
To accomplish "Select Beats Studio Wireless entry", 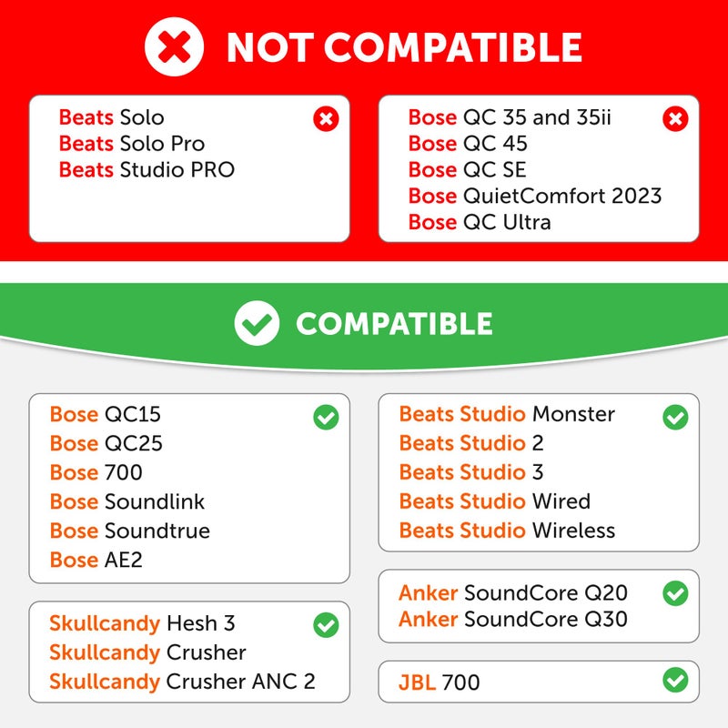I will pyautogui.click(x=507, y=531).
